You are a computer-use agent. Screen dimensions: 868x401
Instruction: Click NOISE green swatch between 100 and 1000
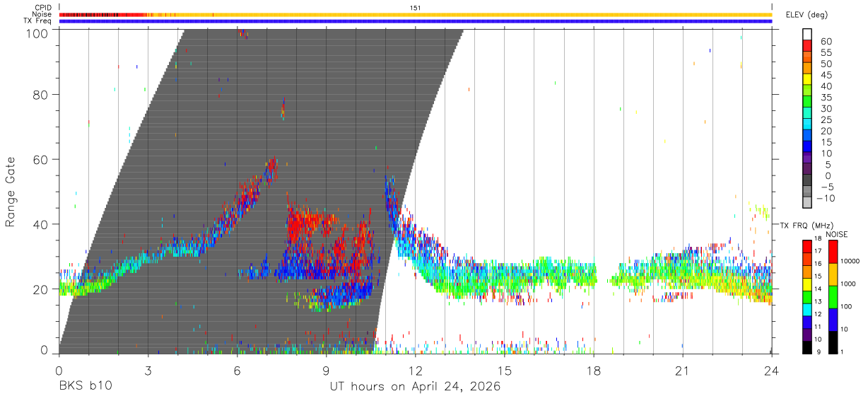click(x=833, y=297)
